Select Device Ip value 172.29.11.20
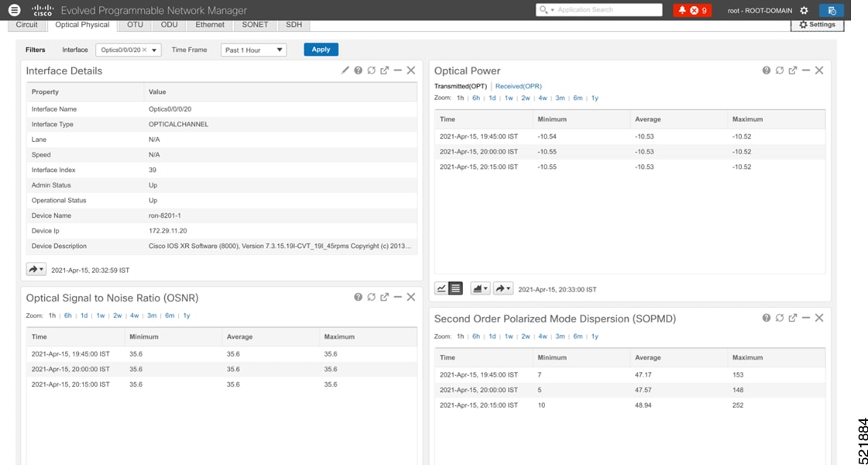This screenshot has height=465, width=868. 168,230
